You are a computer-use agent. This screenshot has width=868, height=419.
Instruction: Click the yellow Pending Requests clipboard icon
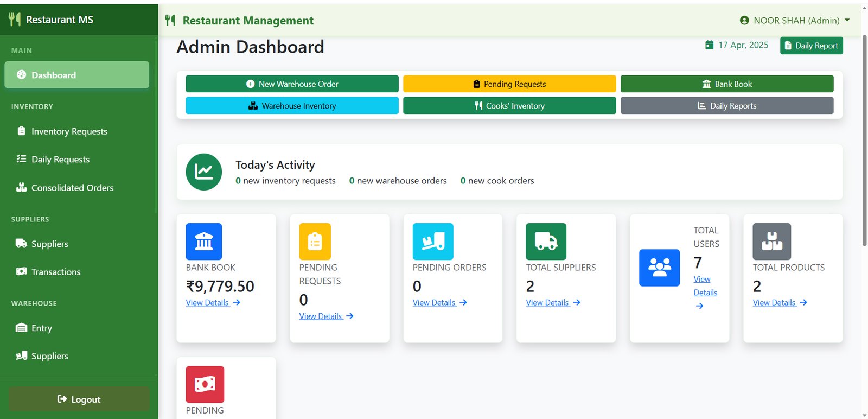(x=315, y=242)
